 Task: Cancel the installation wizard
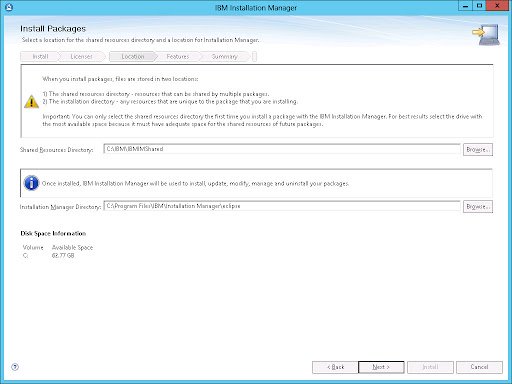(479, 367)
